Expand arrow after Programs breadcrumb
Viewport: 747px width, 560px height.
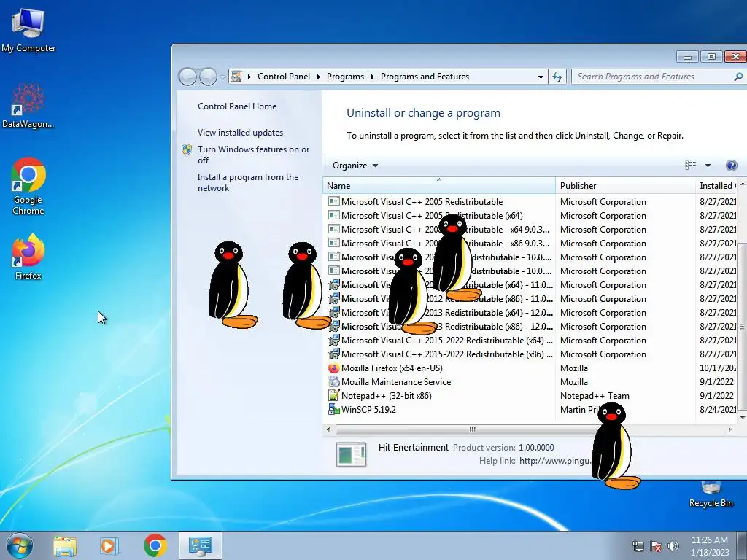pyautogui.click(x=372, y=77)
